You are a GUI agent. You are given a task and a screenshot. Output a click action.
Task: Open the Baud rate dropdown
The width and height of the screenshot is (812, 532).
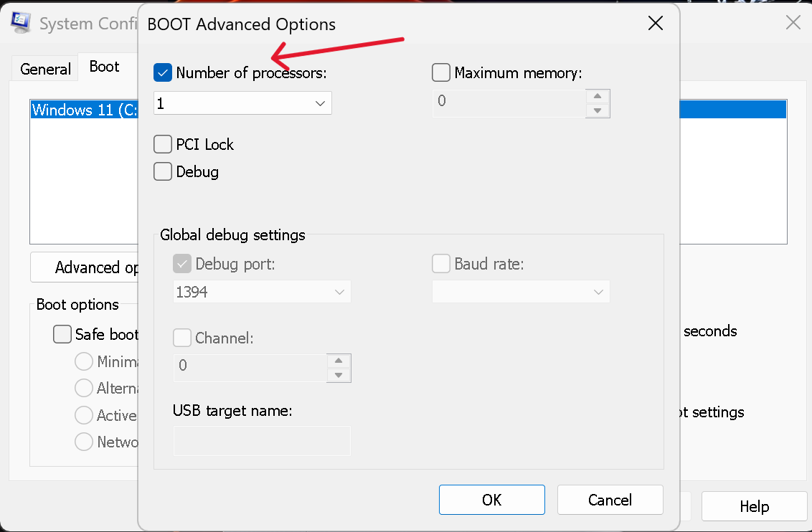click(521, 292)
